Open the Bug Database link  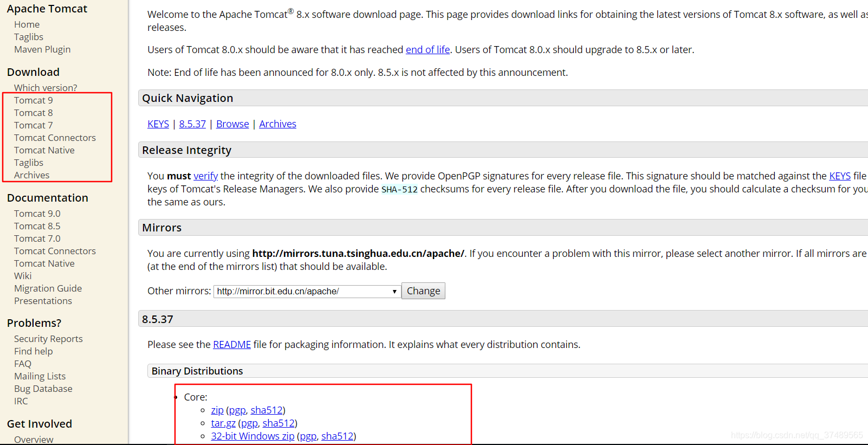[x=43, y=389]
